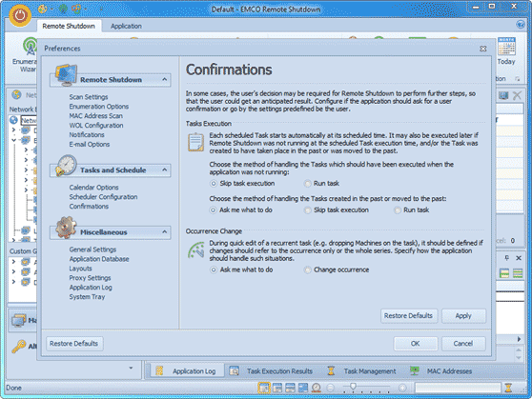
Task: Click the clock timeline icon in status bar
Action: (x=317, y=388)
